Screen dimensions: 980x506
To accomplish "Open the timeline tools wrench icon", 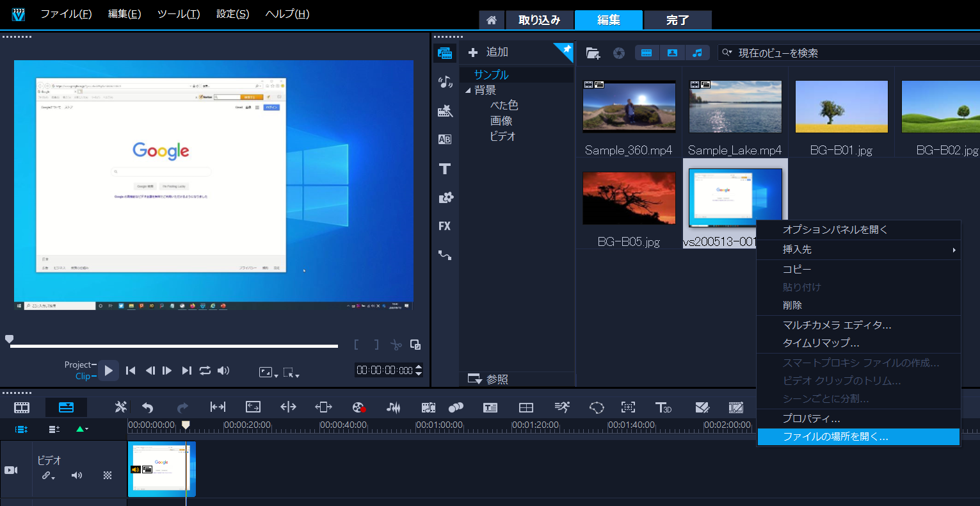I will (x=120, y=407).
